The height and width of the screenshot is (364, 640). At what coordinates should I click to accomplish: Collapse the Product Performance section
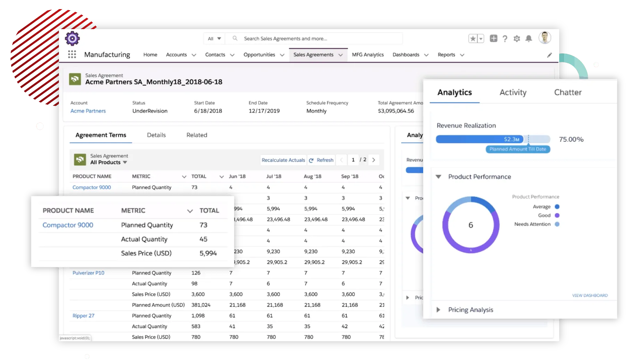(438, 177)
